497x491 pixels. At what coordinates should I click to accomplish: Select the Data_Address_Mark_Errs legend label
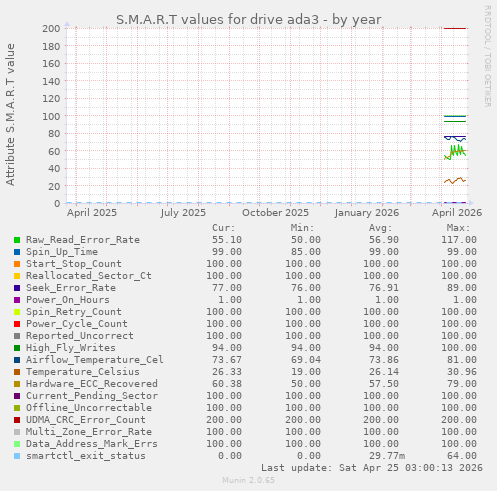tap(92, 444)
